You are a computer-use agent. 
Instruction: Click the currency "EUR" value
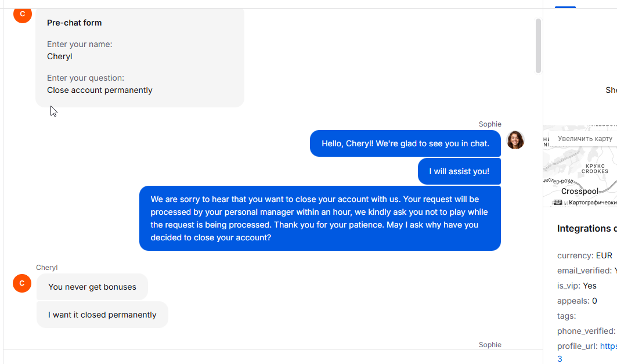[x=604, y=255]
